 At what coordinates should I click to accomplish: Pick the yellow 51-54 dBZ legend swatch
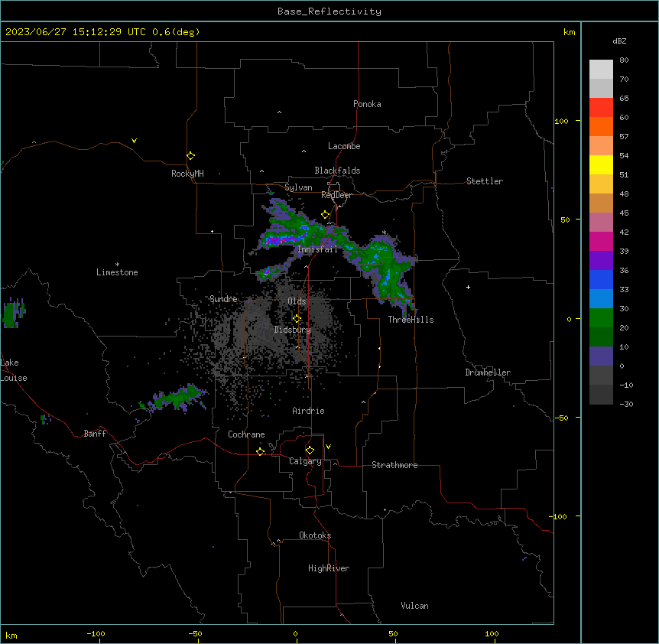point(601,164)
